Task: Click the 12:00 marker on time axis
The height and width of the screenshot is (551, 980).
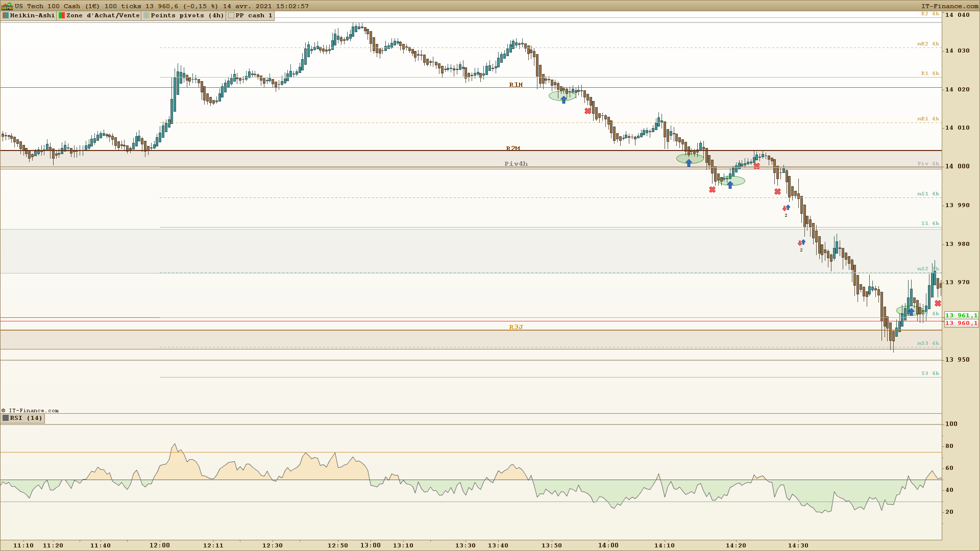Action: [160, 545]
